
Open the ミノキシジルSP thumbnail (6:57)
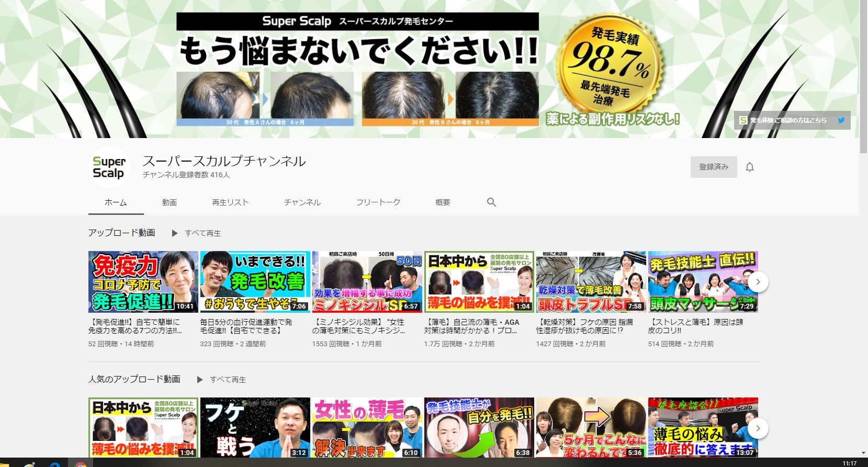367,282
